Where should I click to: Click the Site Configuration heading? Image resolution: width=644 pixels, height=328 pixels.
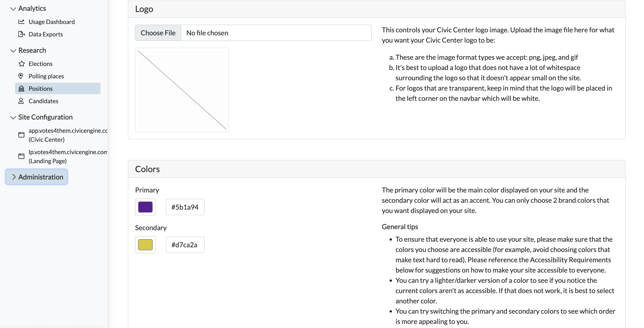tap(45, 117)
